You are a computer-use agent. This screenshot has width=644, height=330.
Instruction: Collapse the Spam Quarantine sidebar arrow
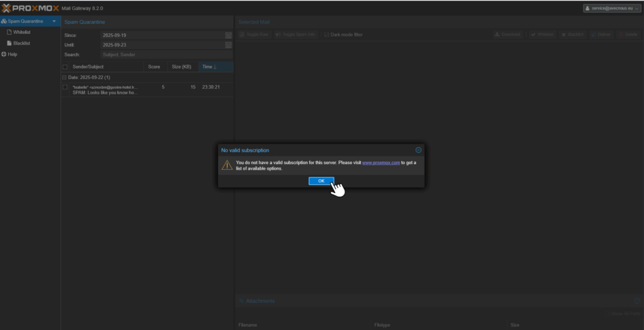[x=55, y=21]
